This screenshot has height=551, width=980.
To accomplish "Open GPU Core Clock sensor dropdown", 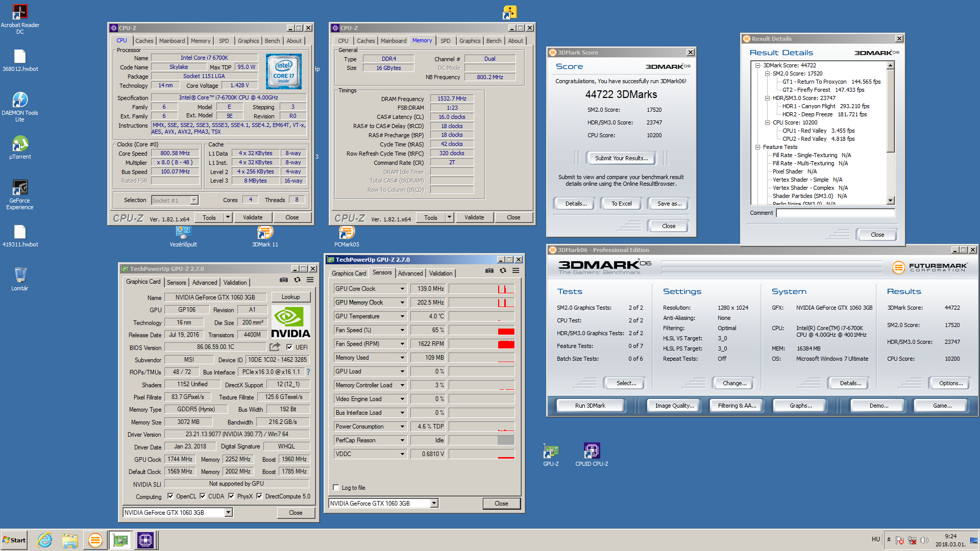I will coord(402,289).
